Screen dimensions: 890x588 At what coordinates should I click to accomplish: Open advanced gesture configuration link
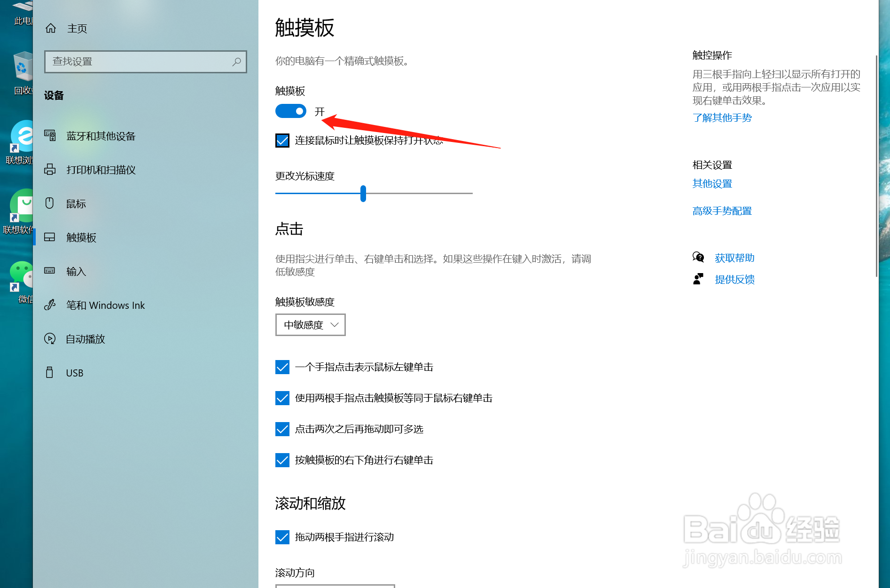tap(722, 211)
